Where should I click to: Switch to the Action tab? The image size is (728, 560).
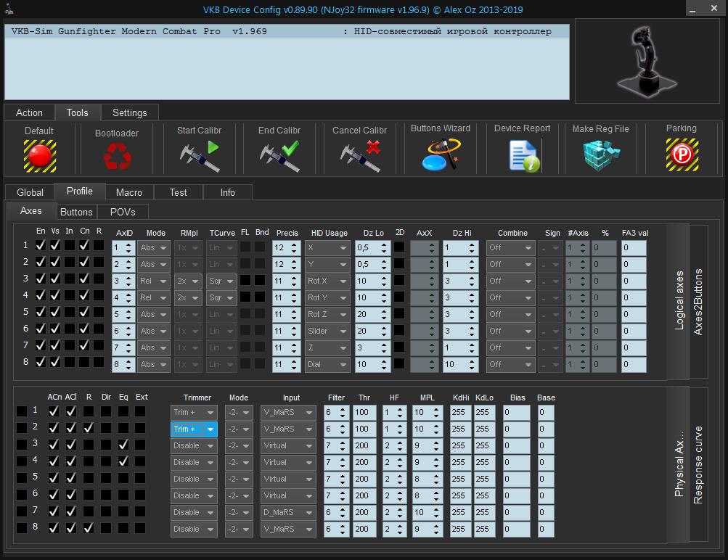29,112
